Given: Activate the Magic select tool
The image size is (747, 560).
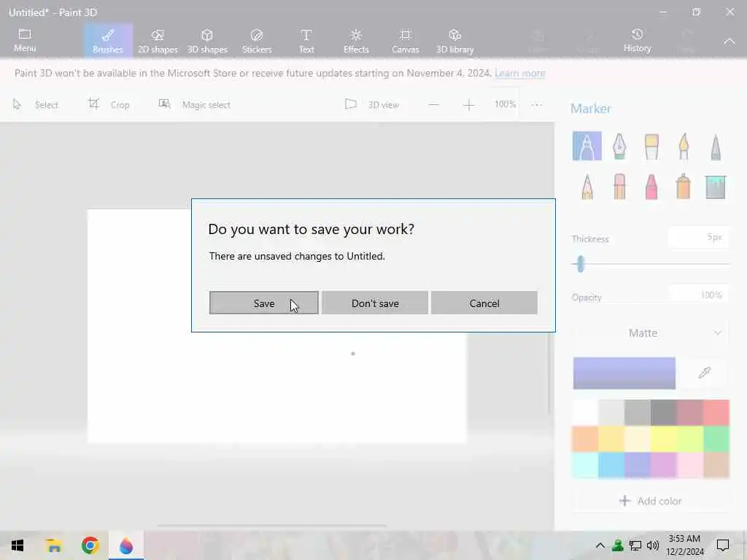Looking at the screenshot, I should pyautogui.click(x=194, y=105).
